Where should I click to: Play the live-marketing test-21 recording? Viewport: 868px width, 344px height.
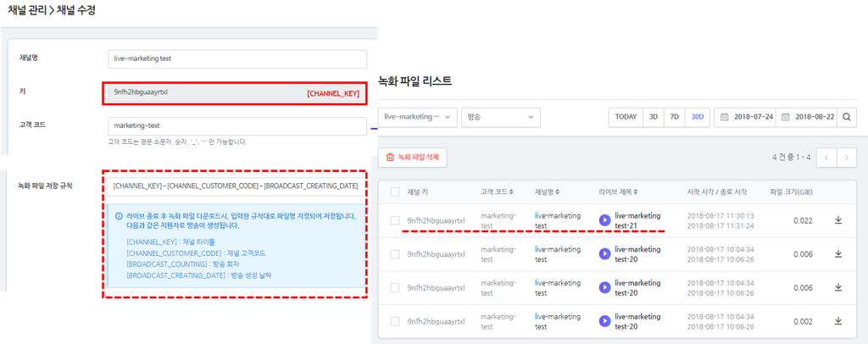tap(605, 220)
